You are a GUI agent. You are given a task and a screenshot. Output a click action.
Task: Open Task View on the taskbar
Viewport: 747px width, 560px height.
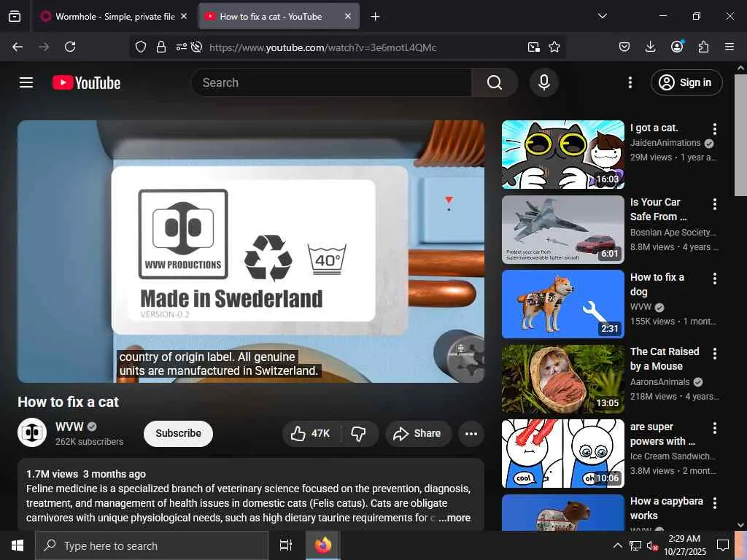point(286,545)
